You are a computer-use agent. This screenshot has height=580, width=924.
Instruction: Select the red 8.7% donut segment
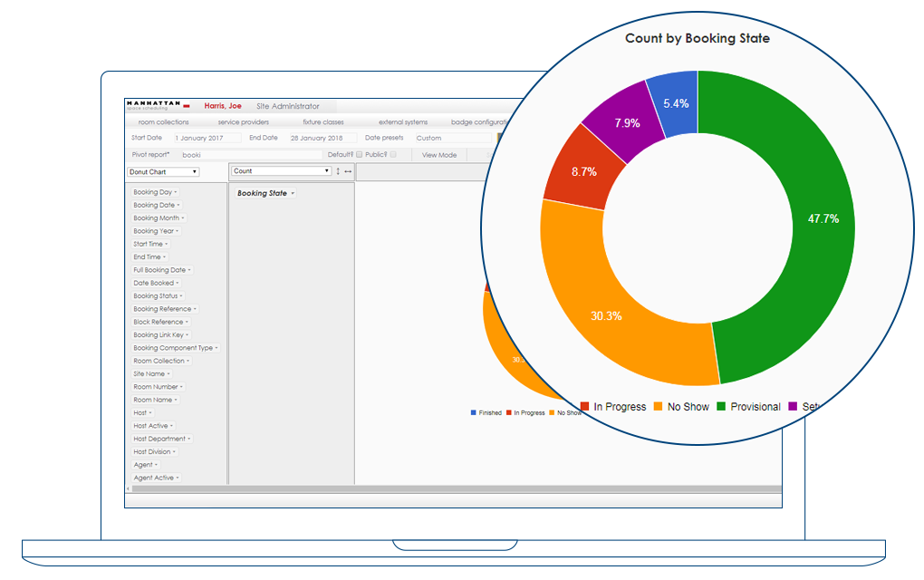582,171
